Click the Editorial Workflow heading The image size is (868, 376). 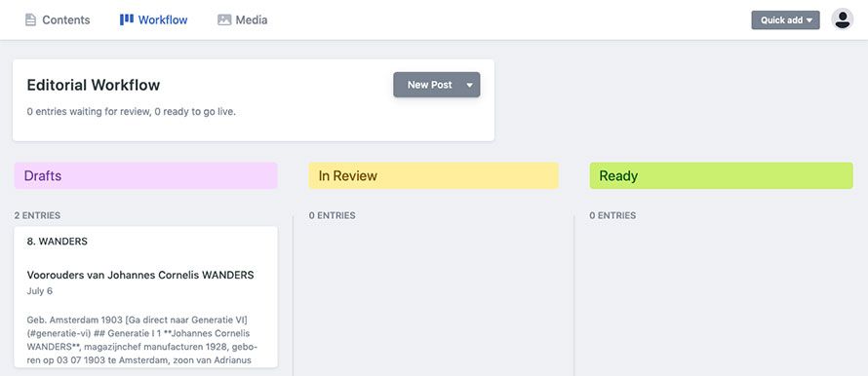(x=94, y=85)
